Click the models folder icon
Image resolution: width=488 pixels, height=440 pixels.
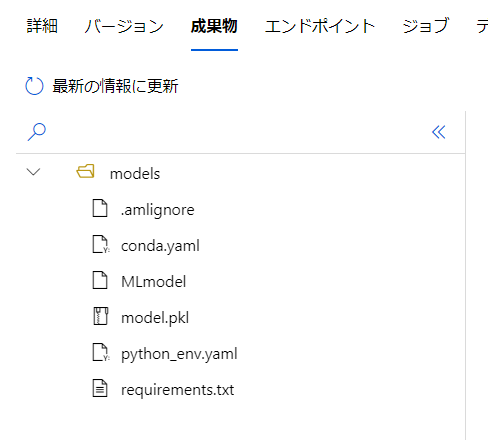click(85, 171)
